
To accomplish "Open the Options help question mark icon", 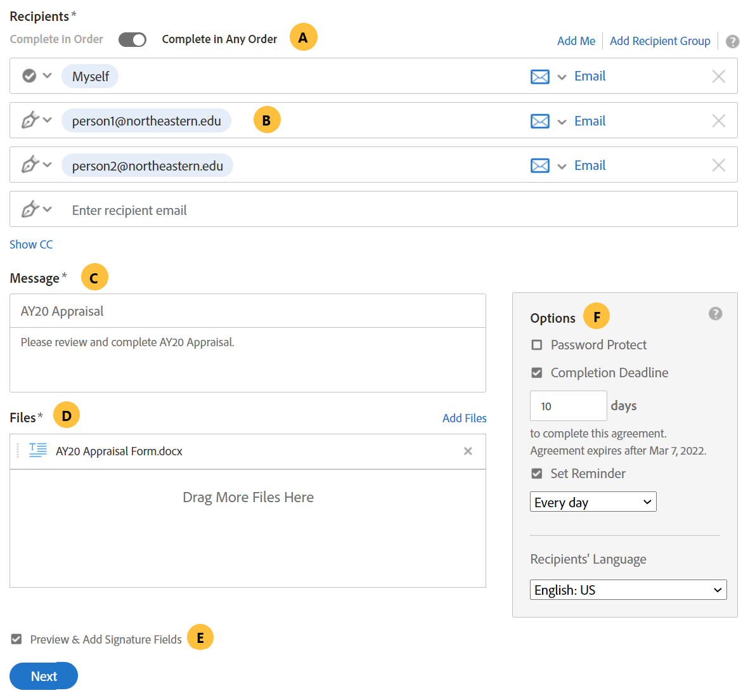I will [x=715, y=314].
